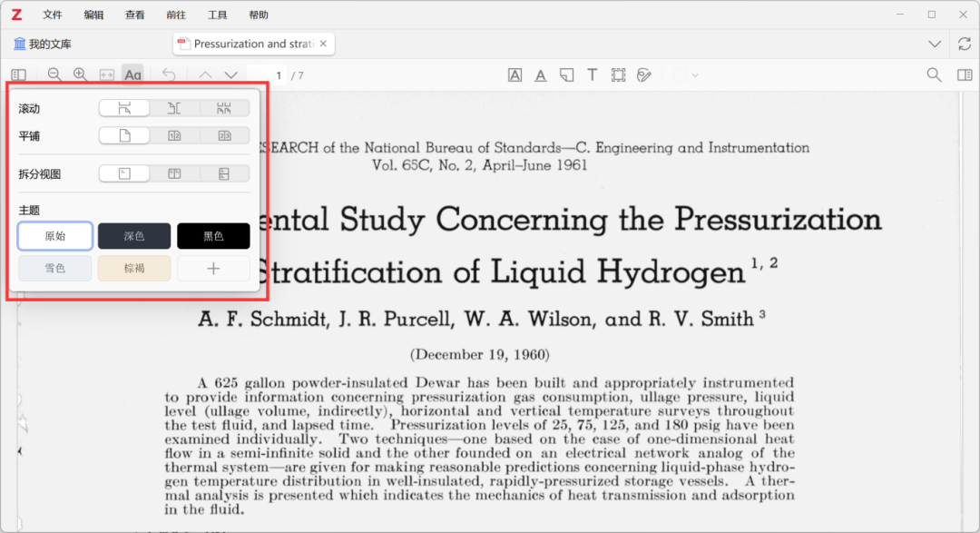Image resolution: width=980 pixels, height=533 pixels.
Task: Choose vertical scrolling mode
Action: [x=124, y=108]
